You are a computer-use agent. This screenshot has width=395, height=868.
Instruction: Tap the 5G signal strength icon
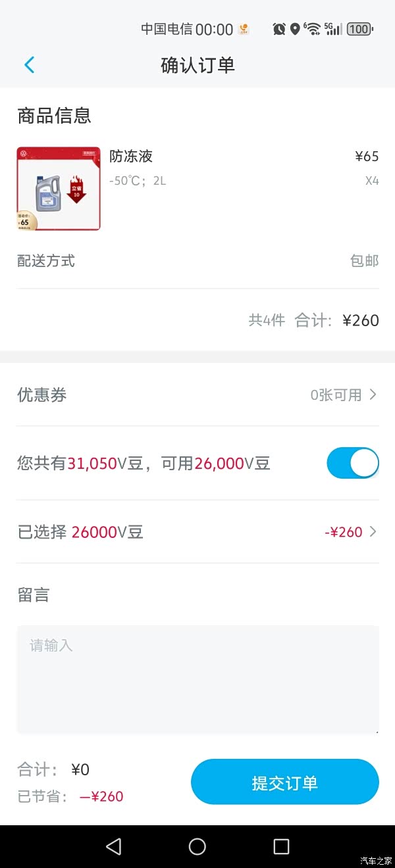(x=333, y=29)
